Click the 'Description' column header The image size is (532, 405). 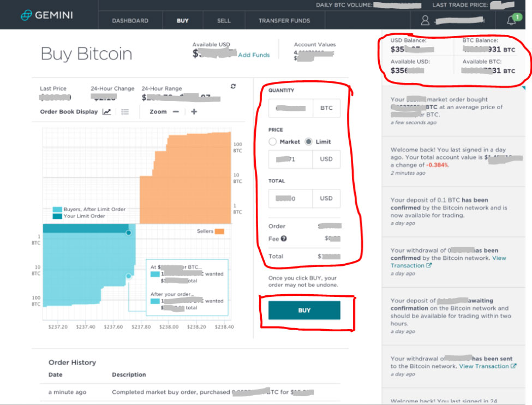(x=129, y=375)
